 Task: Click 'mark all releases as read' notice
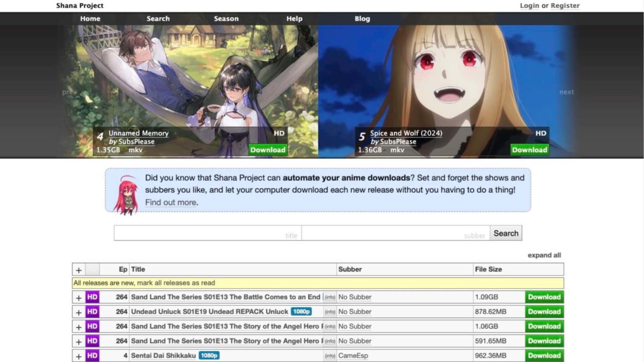coord(176,283)
